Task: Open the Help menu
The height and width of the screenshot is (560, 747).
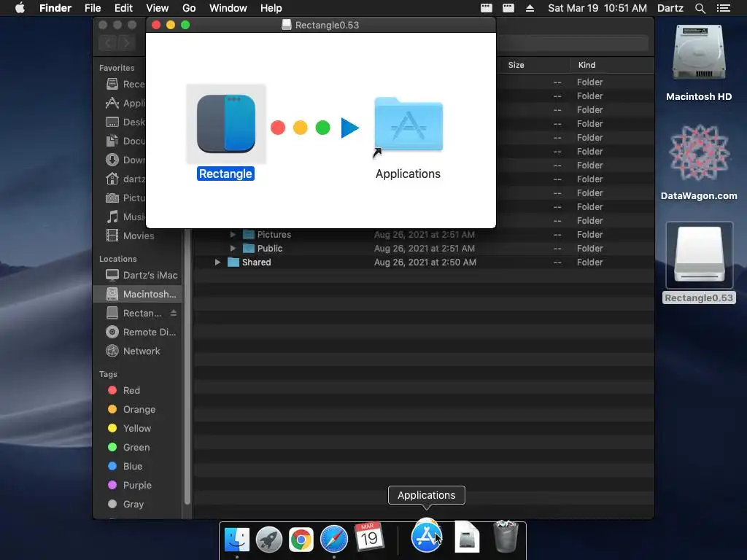Action: point(271,8)
